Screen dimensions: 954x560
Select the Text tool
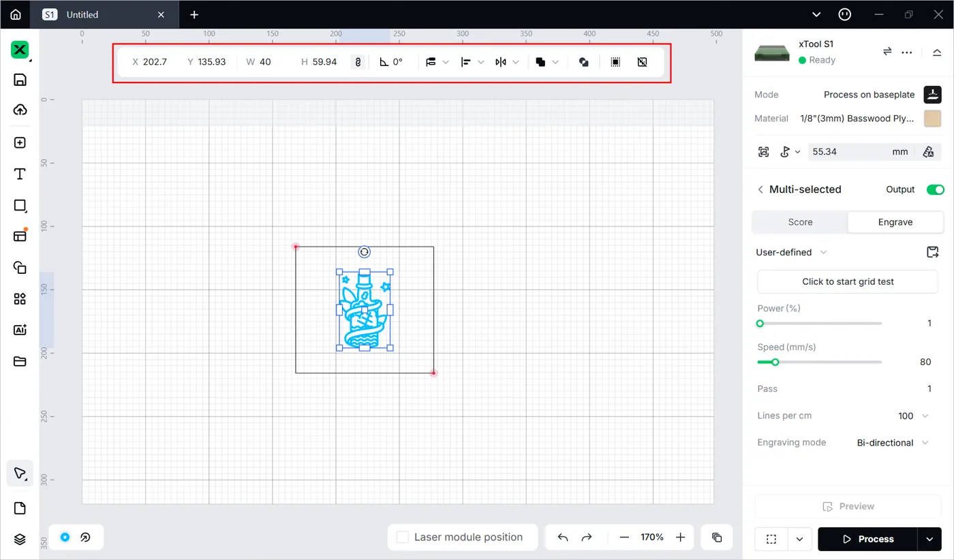pos(20,174)
